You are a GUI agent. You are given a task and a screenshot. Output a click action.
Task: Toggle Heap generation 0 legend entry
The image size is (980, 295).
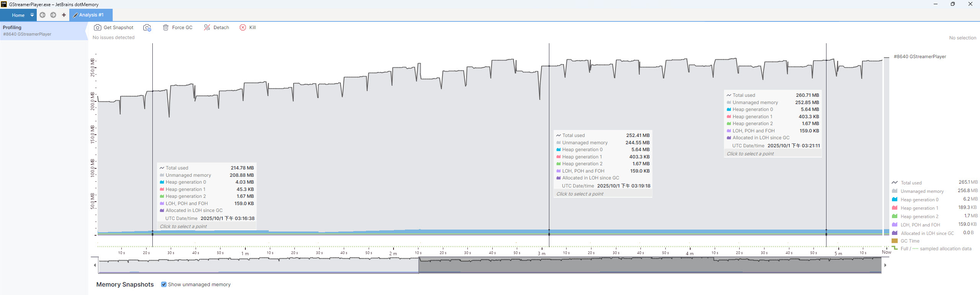point(919,200)
